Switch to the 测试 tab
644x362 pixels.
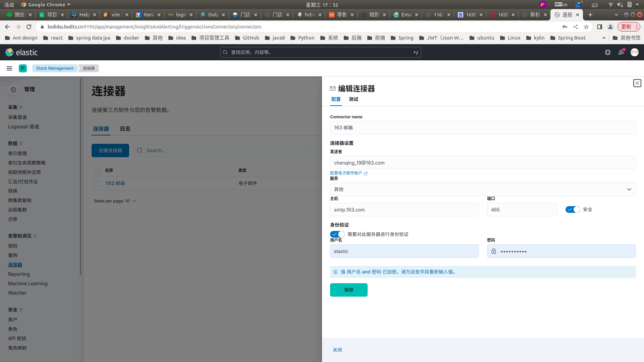[x=353, y=99]
